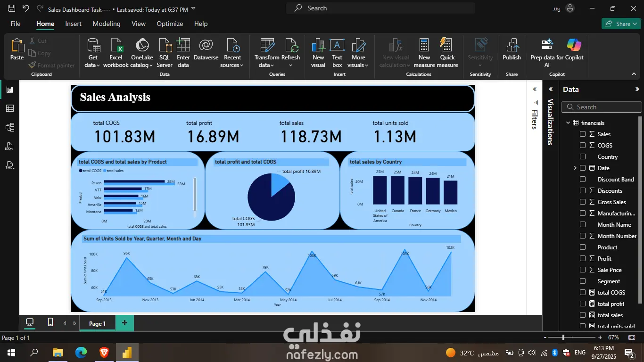Check the Discount Band field checkbox
This screenshot has height=362, width=644.
pos(583,180)
